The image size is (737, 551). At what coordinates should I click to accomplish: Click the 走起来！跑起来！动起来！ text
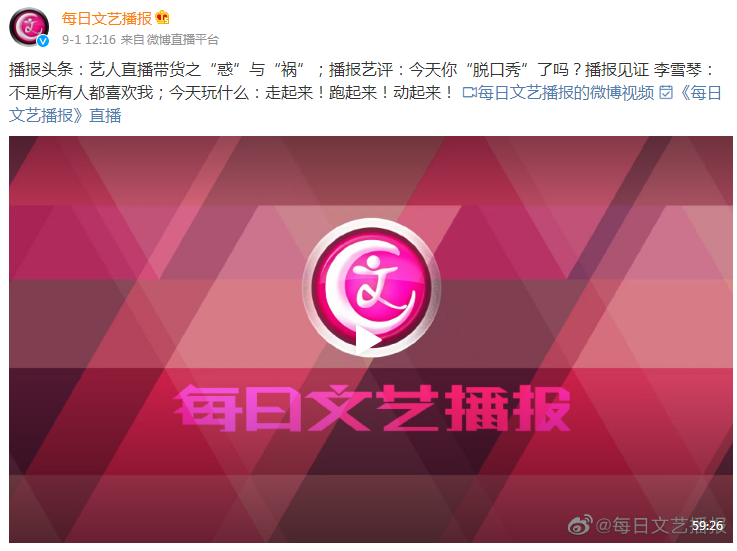(360, 93)
